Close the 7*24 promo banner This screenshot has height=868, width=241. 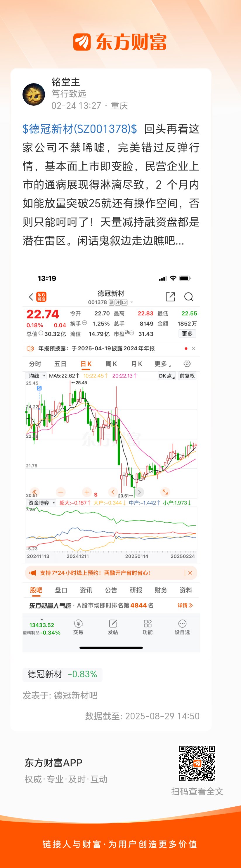(x=190, y=573)
